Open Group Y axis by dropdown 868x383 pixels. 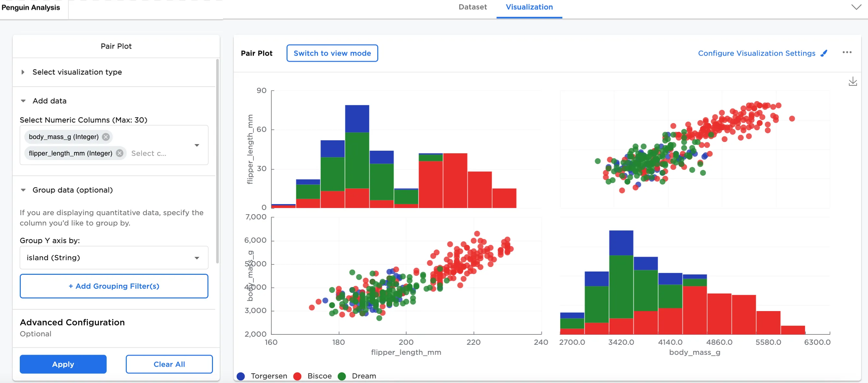[197, 258]
